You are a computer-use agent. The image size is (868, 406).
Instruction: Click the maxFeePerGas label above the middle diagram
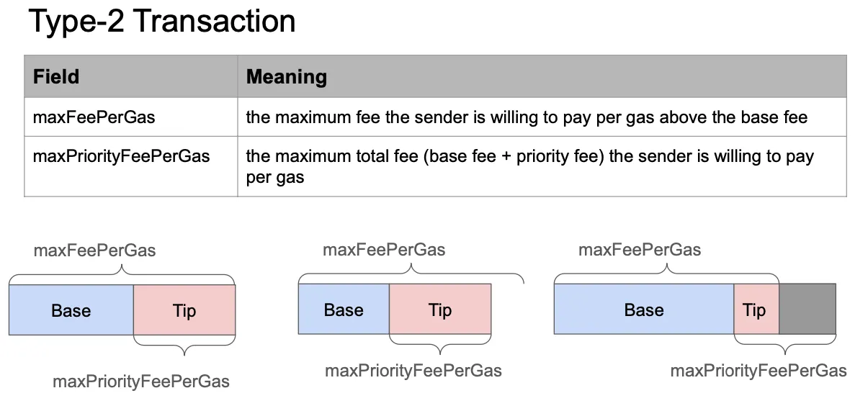pos(384,250)
